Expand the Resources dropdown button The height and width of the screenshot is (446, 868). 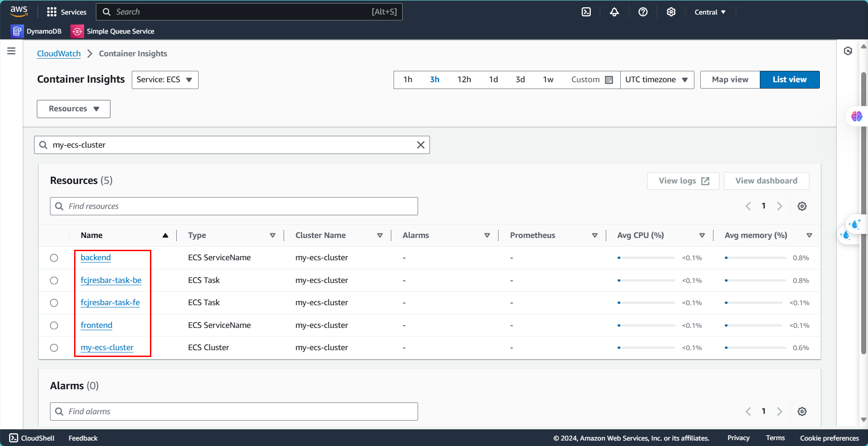point(74,109)
